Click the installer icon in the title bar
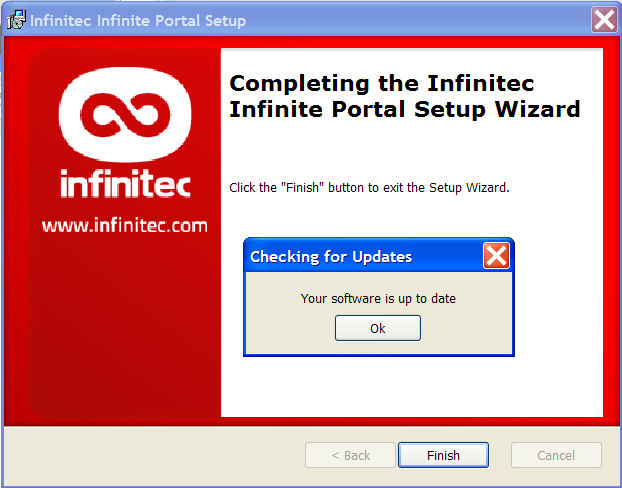 click(16, 20)
